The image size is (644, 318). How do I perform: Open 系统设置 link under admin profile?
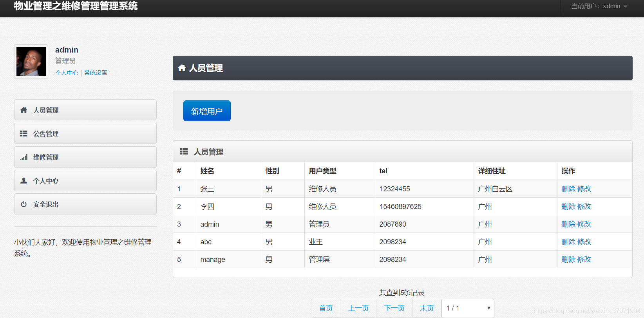[96, 73]
